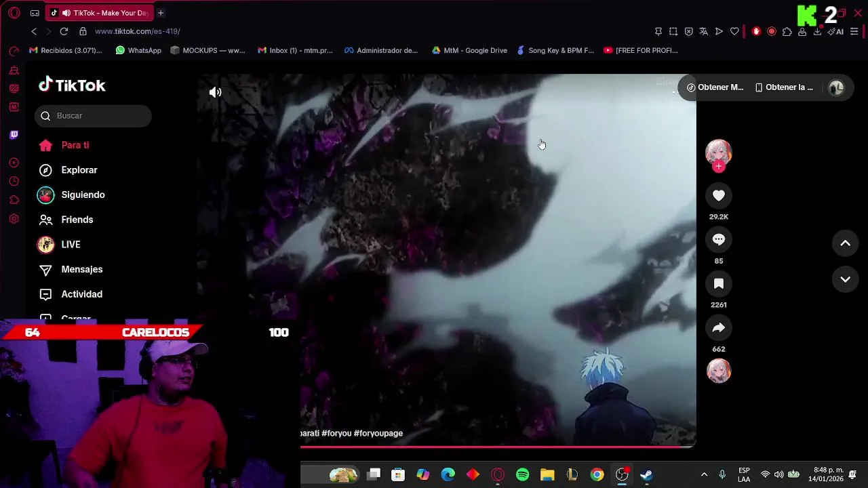Viewport: 868px width, 488px height.
Task: Open the Opera GX Corner gamepad icon
Action: [35, 13]
